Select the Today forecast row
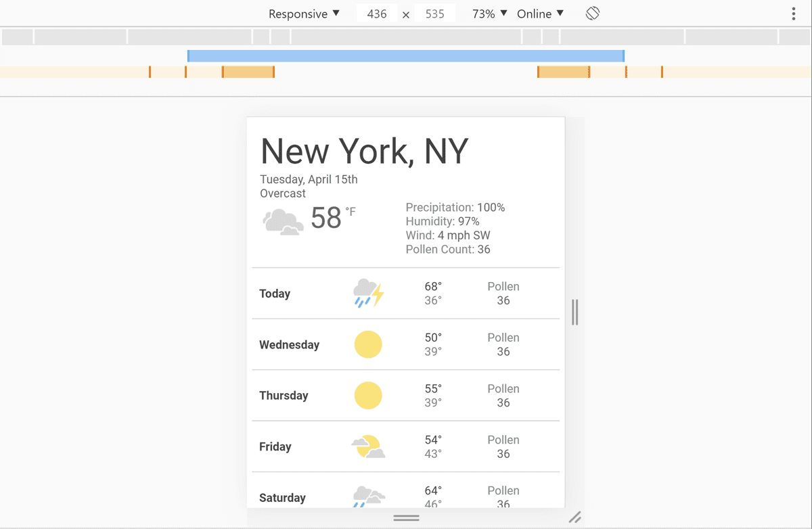The height and width of the screenshot is (529, 812). tap(406, 293)
